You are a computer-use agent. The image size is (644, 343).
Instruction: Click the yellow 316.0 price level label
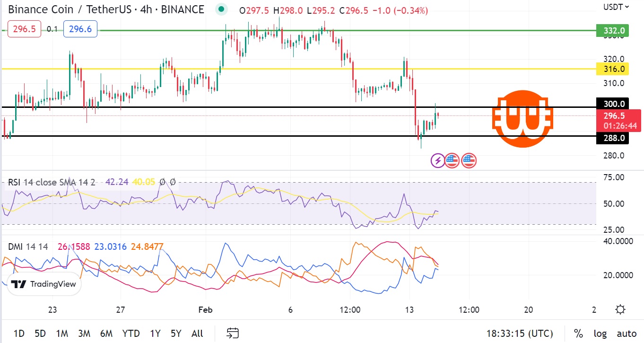click(x=613, y=69)
